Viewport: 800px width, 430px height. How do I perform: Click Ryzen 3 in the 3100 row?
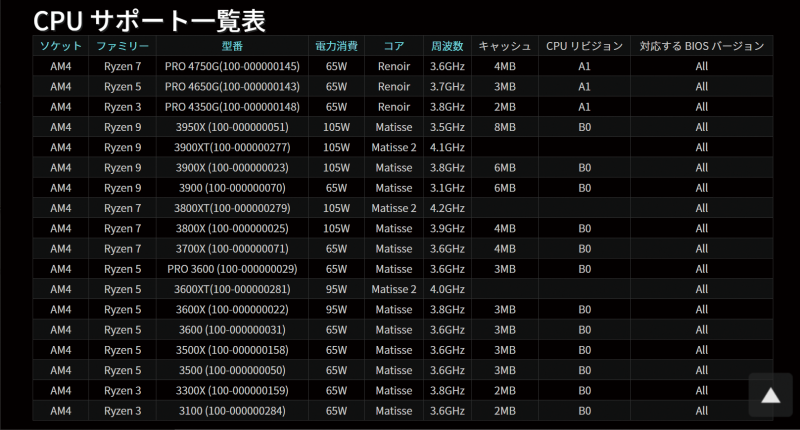click(122, 411)
